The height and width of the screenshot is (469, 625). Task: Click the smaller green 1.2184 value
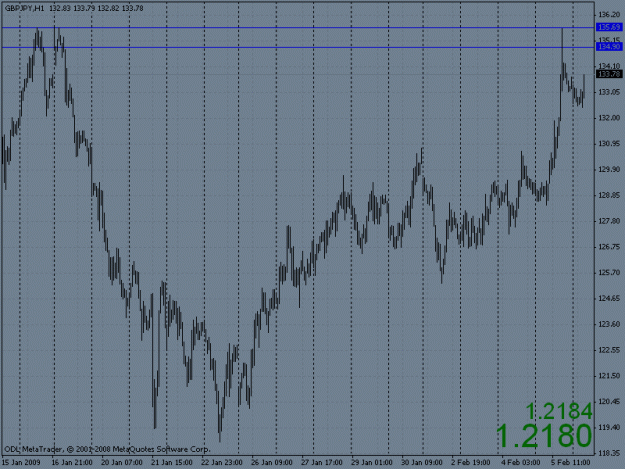[x=558, y=411]
